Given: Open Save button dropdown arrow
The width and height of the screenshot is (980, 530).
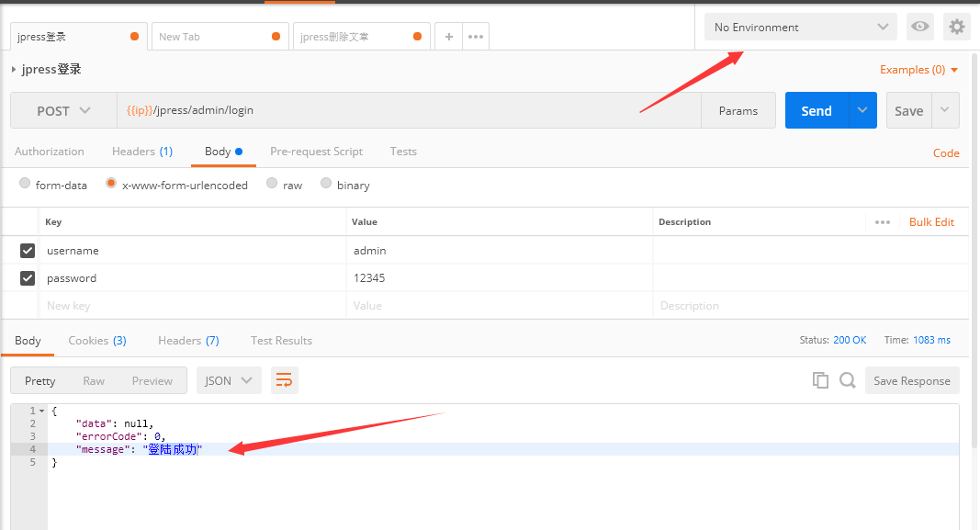Looking at the screenshot, I should pos(945,110).
